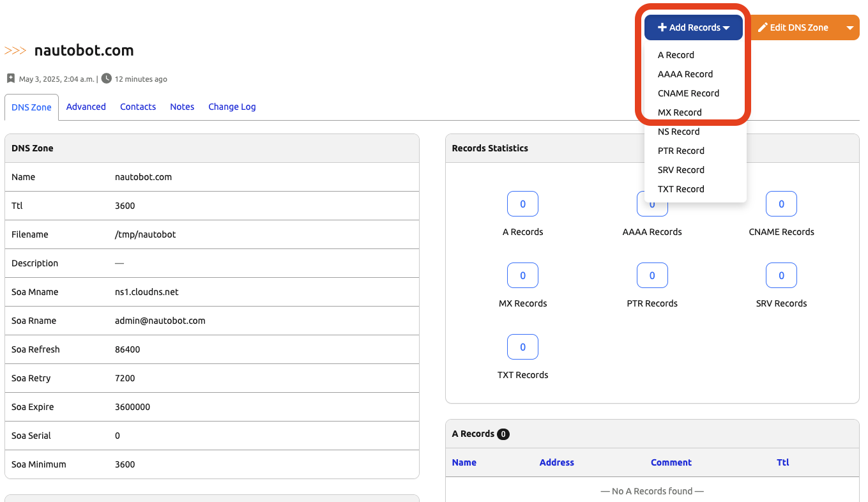This screenshot has width=868, height=502.
Task: Click the Add Records dropdown button
Action: click(x=693, y=27)
